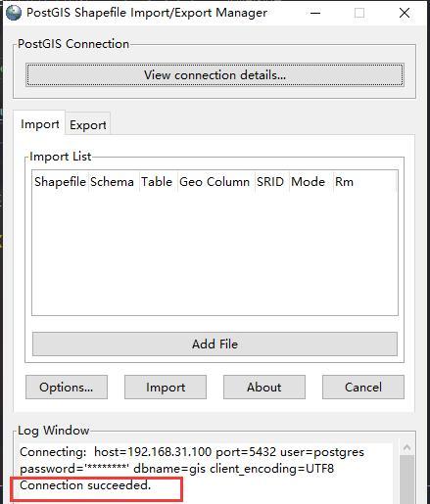Click the Cancel button

pyautogui.click(x=363, y=387)
